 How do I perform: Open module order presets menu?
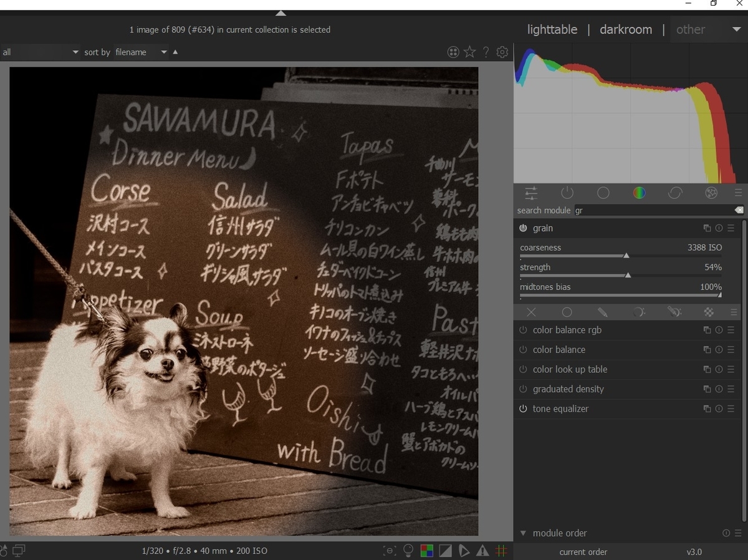pyautogui.click(x=738, y=533)
